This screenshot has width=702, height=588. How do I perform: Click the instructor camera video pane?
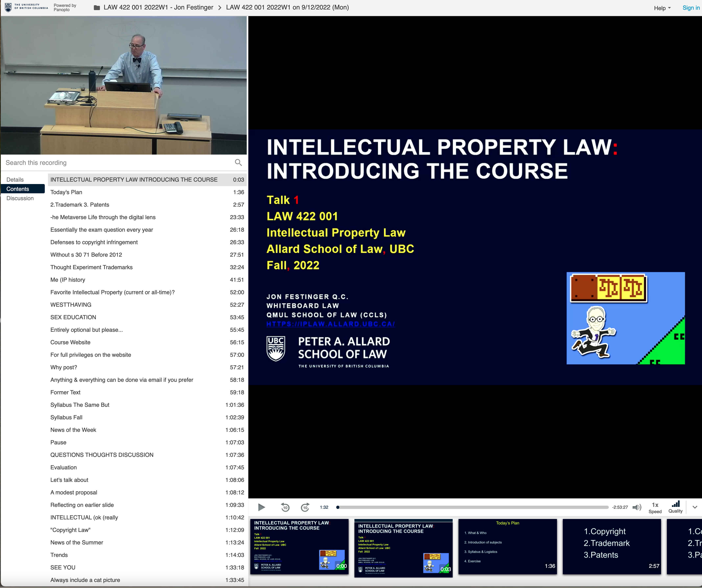[124, 85]
